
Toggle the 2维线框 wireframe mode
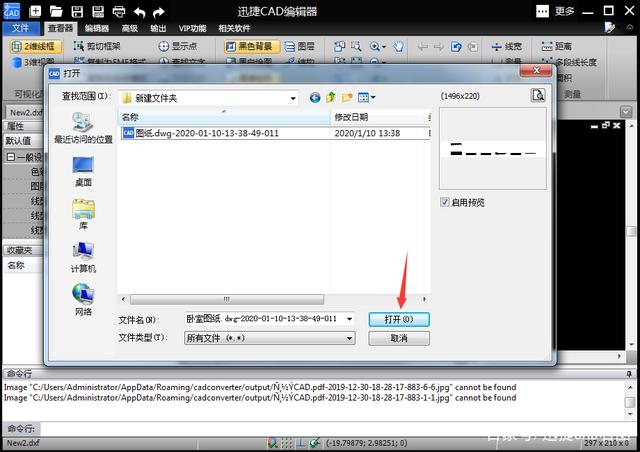click(x=35, y=47)
